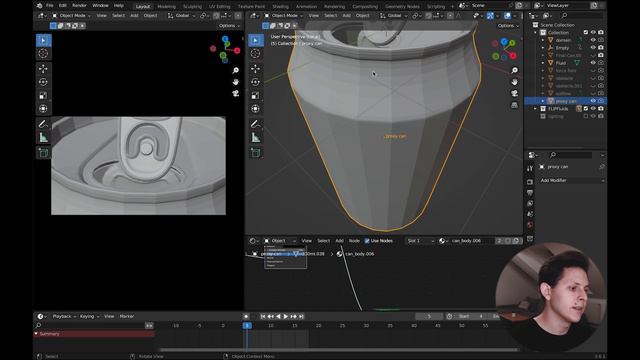This screenshot has height=360, width=640.
Task: Select the Transform tool in right viewport
Action: coord(256,109)
